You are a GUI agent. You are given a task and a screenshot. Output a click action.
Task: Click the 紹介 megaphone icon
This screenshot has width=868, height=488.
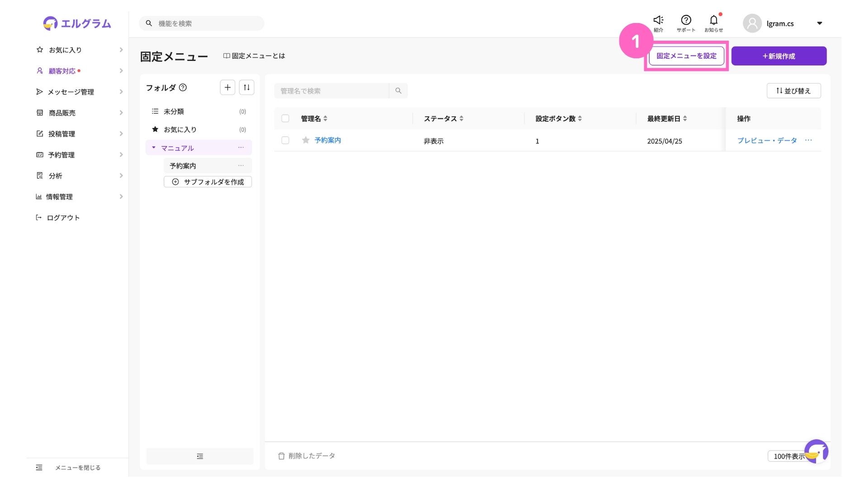click(x=658, y=21)
